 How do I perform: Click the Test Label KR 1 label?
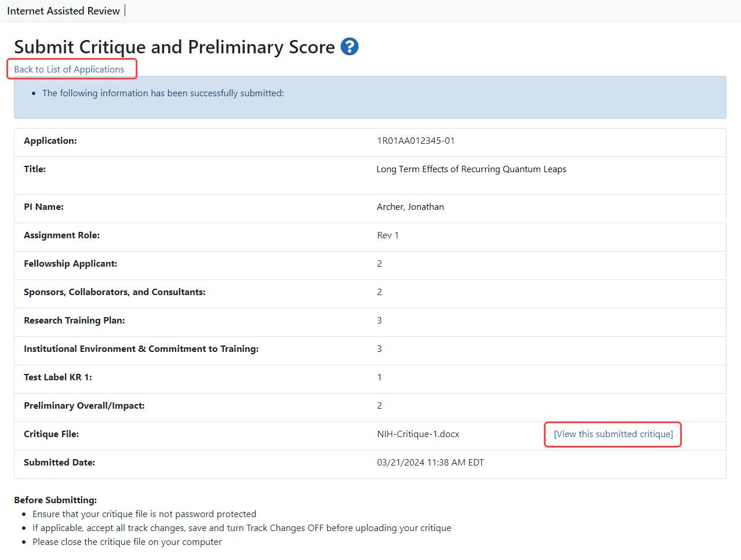click(x=57, y=377)
